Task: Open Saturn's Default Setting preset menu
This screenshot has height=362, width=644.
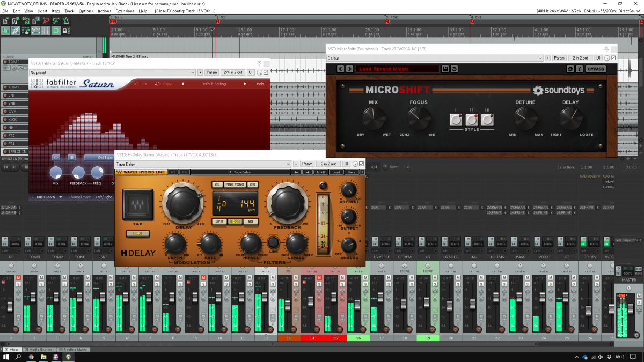Action: tap(213, 84)
